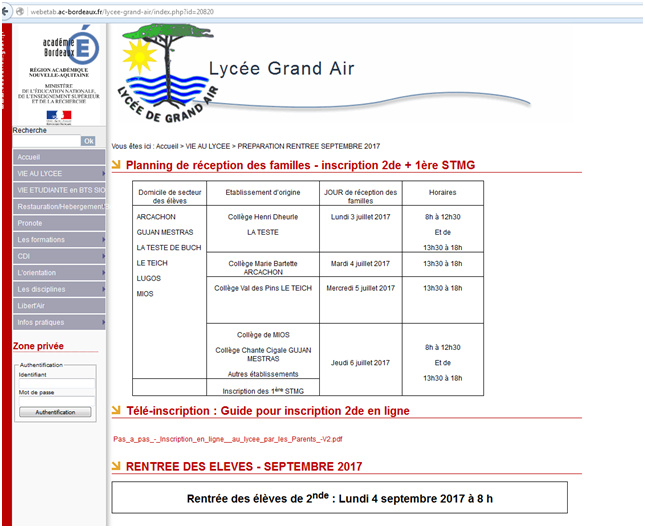Click the académie Bordeaux logo
This screenshot has height=528, width=645.
(x=71, y=46)
